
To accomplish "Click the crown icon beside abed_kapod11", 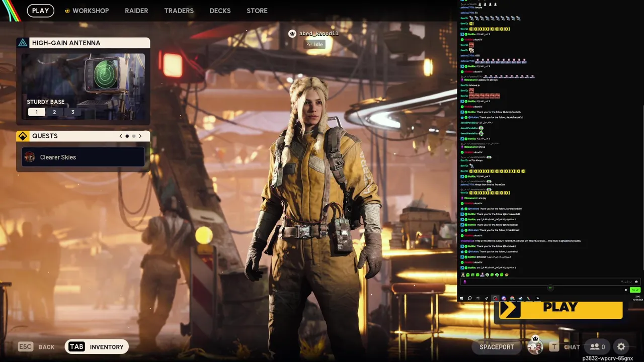I will click(292, 34).
